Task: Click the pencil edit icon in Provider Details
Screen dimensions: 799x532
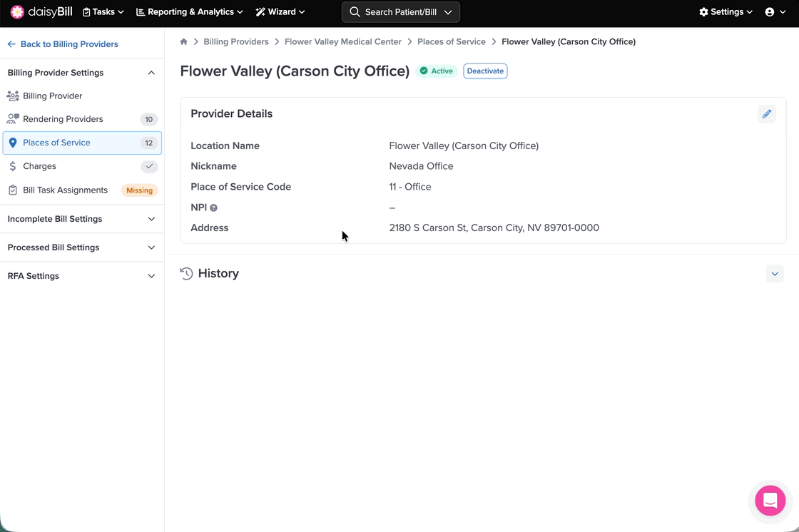Action: [767, 114]
